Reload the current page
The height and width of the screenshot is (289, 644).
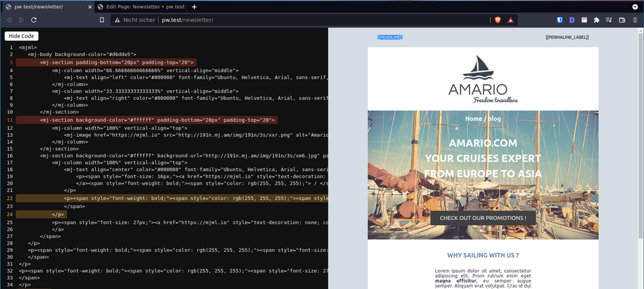coord(33,20)
